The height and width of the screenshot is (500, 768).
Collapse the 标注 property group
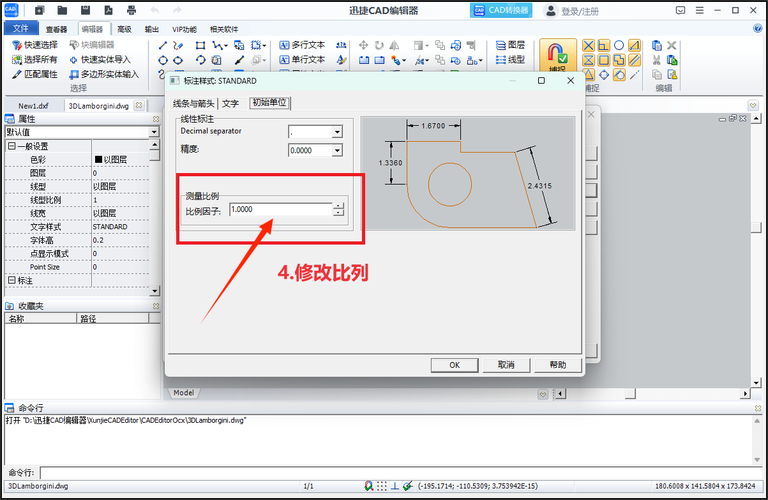click(12, 280)
